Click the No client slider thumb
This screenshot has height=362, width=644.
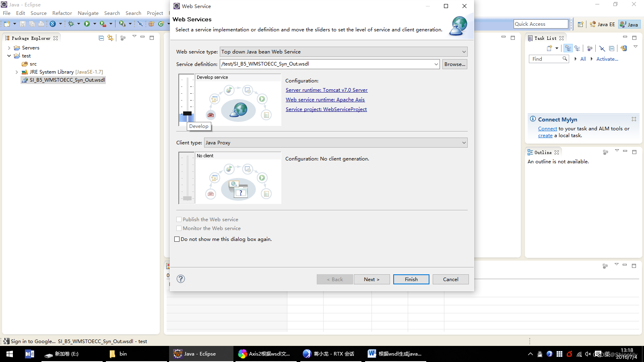click(187, 198)
